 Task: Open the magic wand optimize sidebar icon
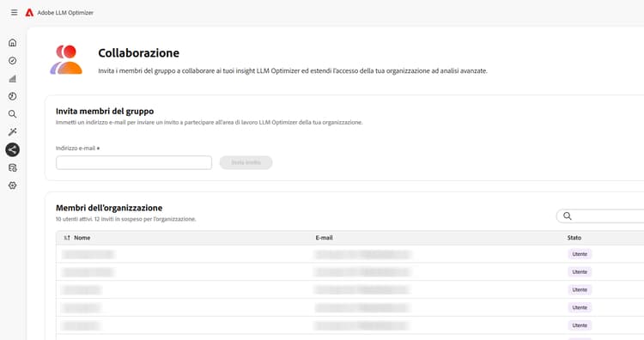pyautogui.click(x=13, y=132)
